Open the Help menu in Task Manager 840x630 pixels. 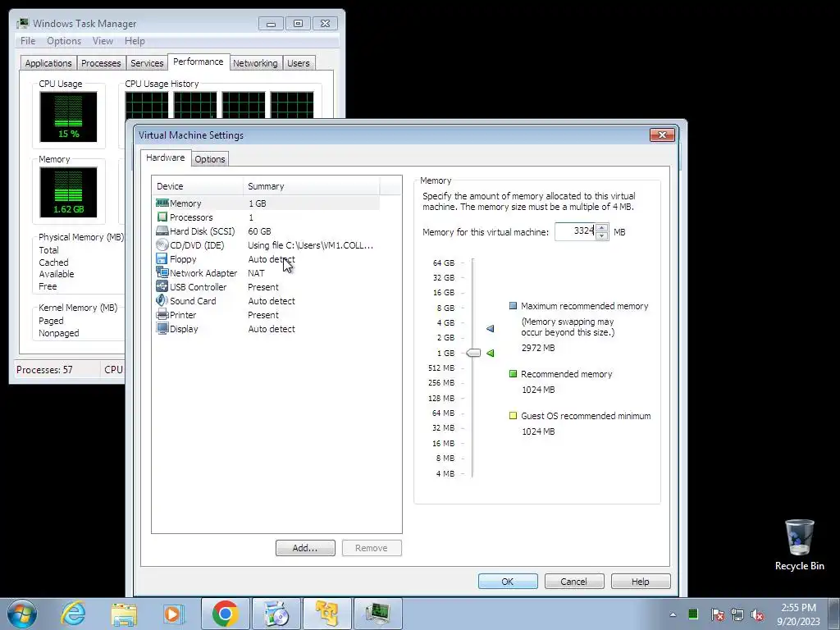click(x=135, y=41)
